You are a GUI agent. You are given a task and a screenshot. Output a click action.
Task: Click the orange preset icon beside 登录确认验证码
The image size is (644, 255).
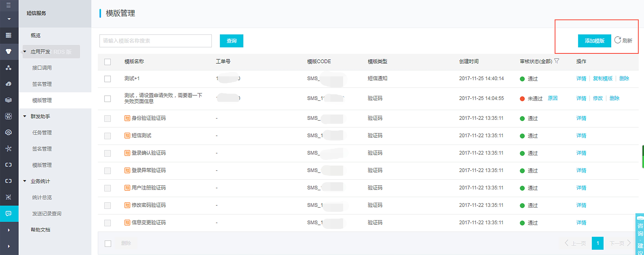tap(127, 153)
